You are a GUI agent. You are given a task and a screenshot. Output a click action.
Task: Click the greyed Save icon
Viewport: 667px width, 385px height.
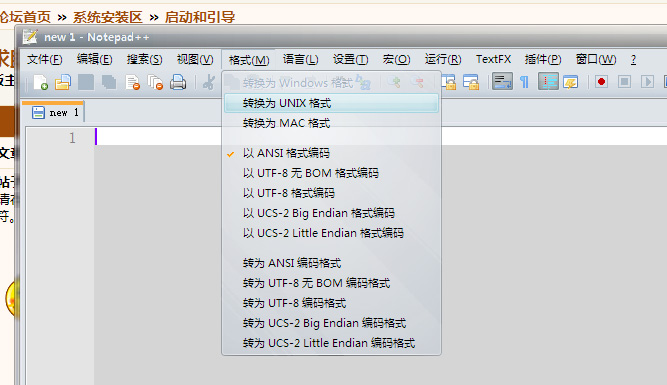(86, 82)
